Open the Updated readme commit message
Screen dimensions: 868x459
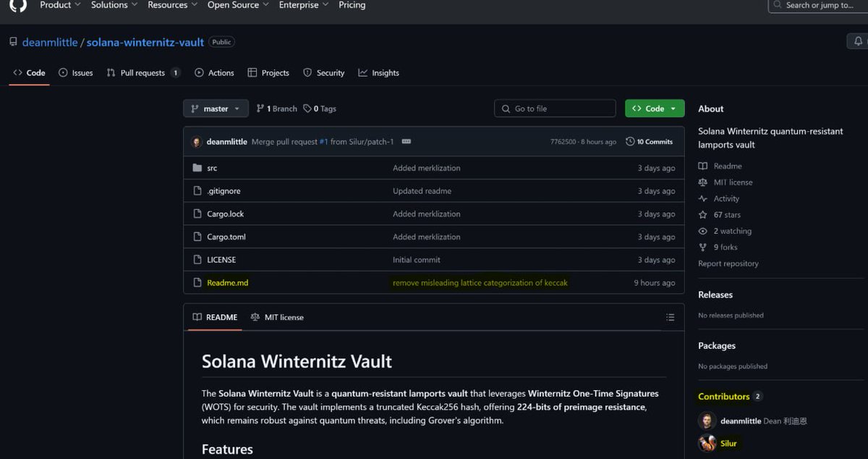[x=422, y=191]
